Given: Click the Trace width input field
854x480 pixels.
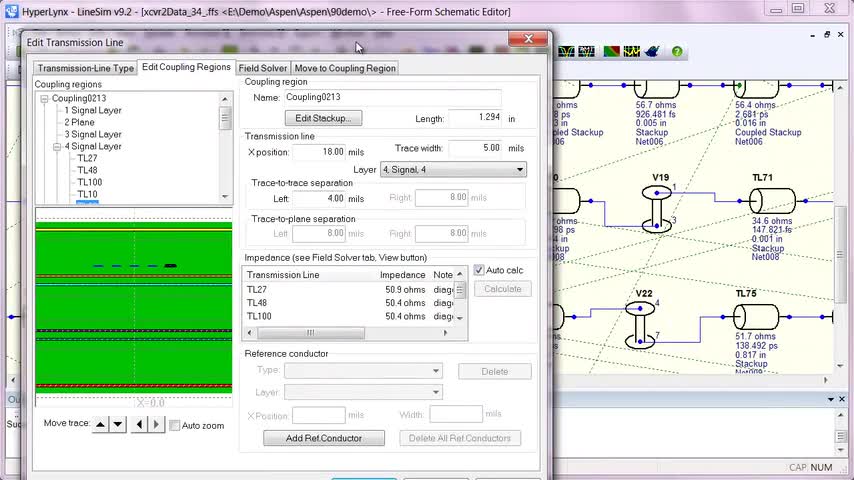Looking at the screenshot, I should coord(474,148).
